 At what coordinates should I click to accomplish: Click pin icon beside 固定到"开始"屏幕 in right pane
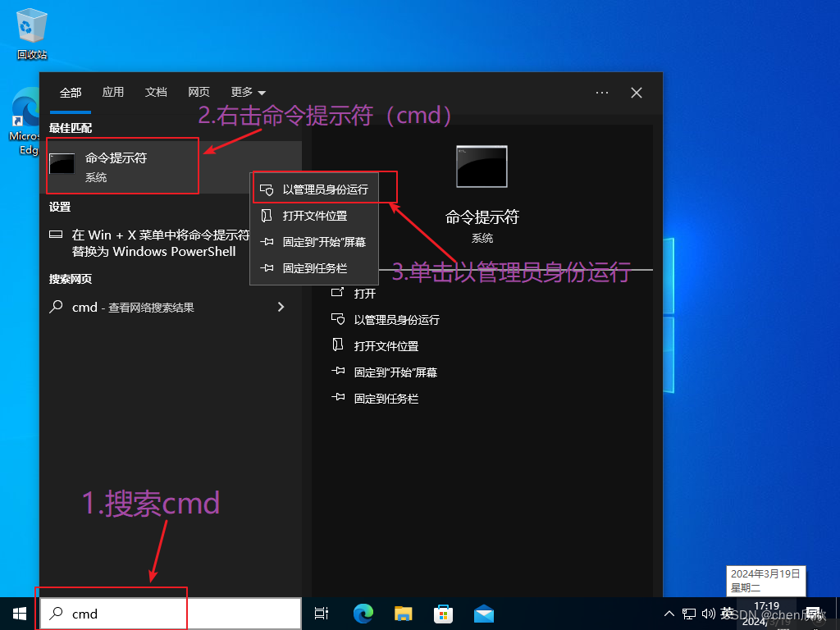pyautogui.click(x=338, y=371)
